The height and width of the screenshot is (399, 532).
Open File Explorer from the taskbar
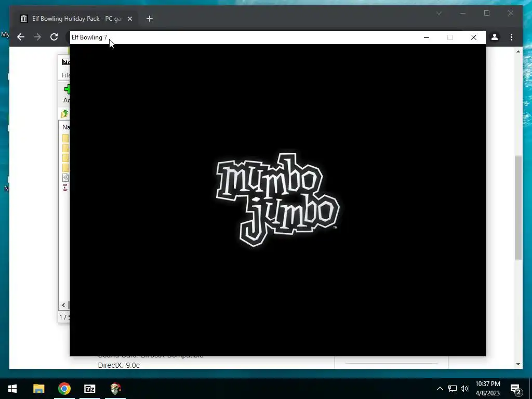pos(38,389)
